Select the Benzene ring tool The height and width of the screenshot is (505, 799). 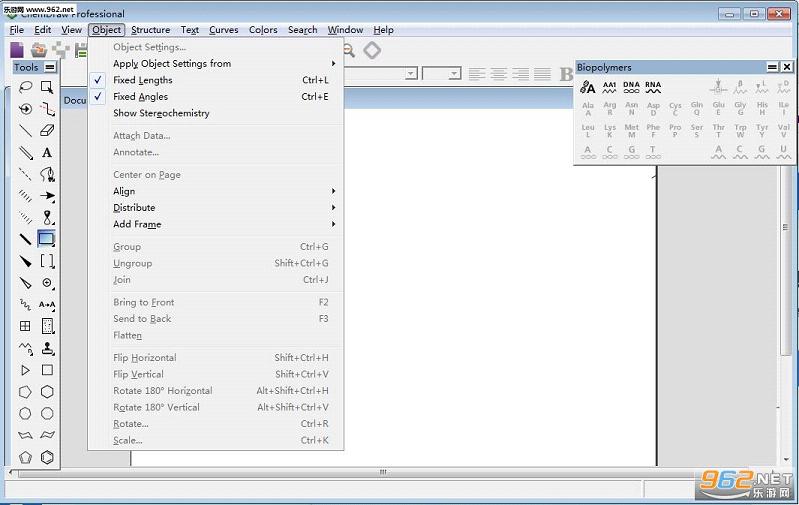(47, 457)
